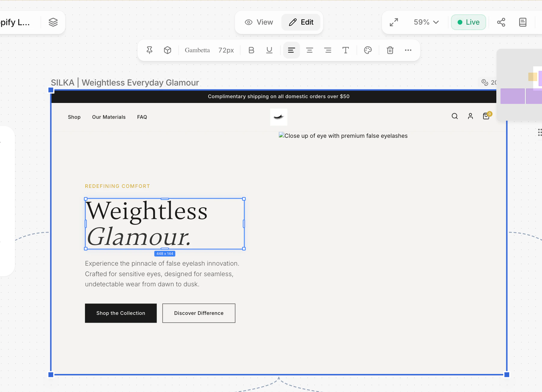The image size is (542, 392).
Task: Open Our Materials nav link
Action: [x=109, y=117]
